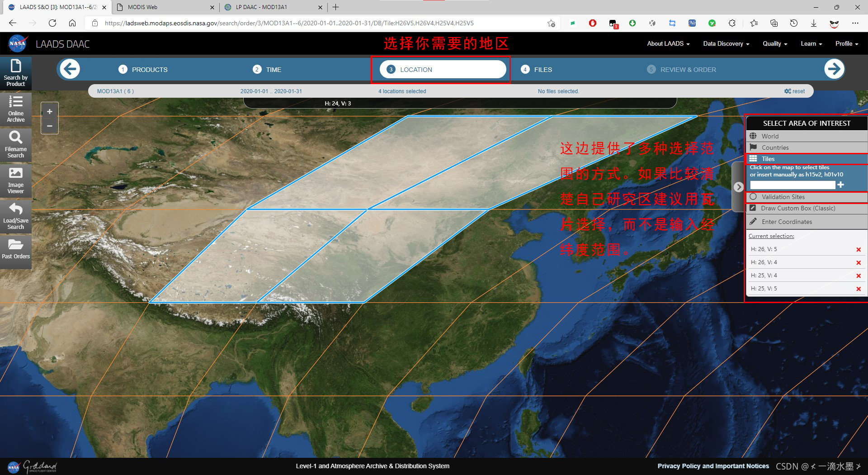Go to browser home page

pyautogui.click(x=72, y=23)
